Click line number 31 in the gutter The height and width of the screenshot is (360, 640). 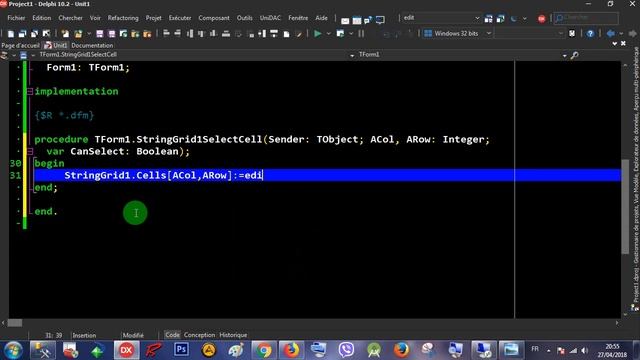16,176
